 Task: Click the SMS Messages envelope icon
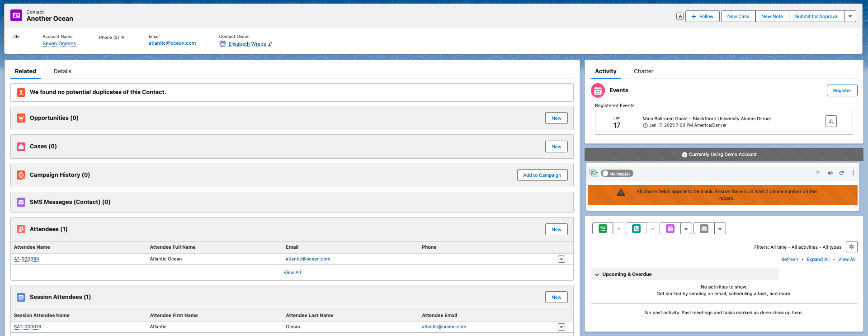pos(21,202)
